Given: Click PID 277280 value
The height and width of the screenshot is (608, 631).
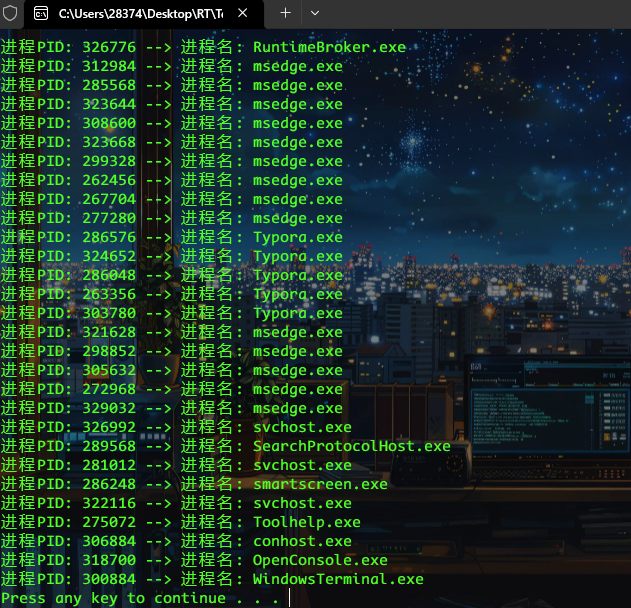Looking at the screenshot, I should tap(109, 218).
